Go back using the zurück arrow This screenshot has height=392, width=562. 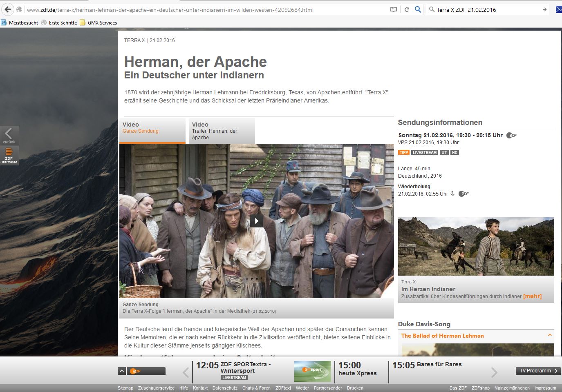[9, 135]
